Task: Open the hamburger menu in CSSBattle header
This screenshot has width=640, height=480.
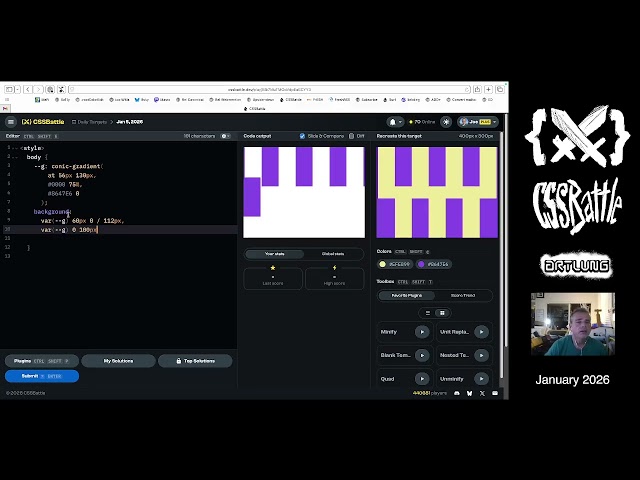Action: [x=11, y=122]
